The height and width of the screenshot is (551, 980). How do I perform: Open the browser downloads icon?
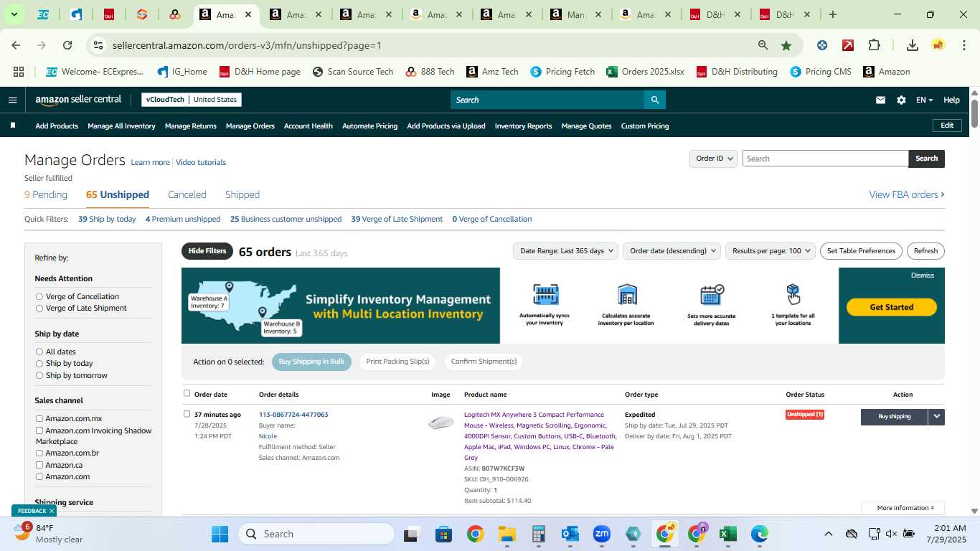coord(913,45)
